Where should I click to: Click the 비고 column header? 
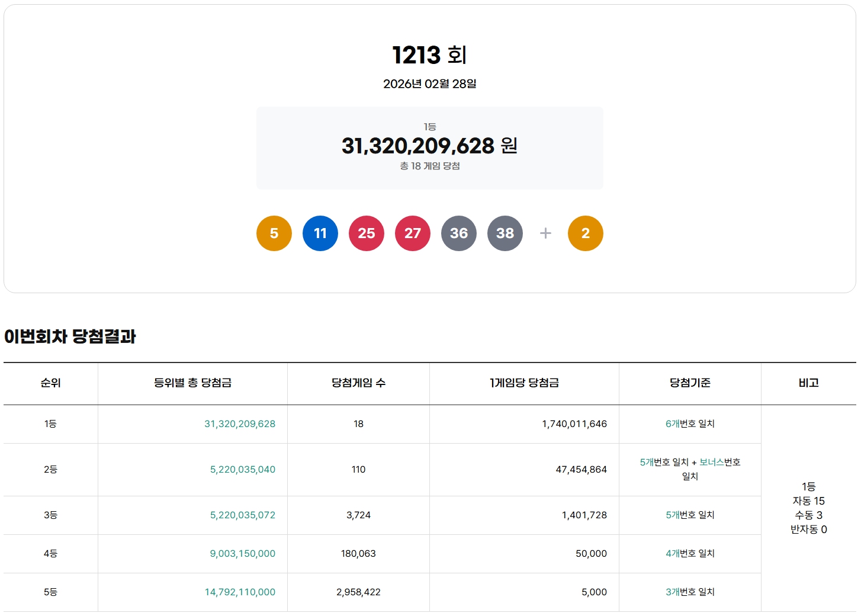pyautogui.click(x=809, y=383)
